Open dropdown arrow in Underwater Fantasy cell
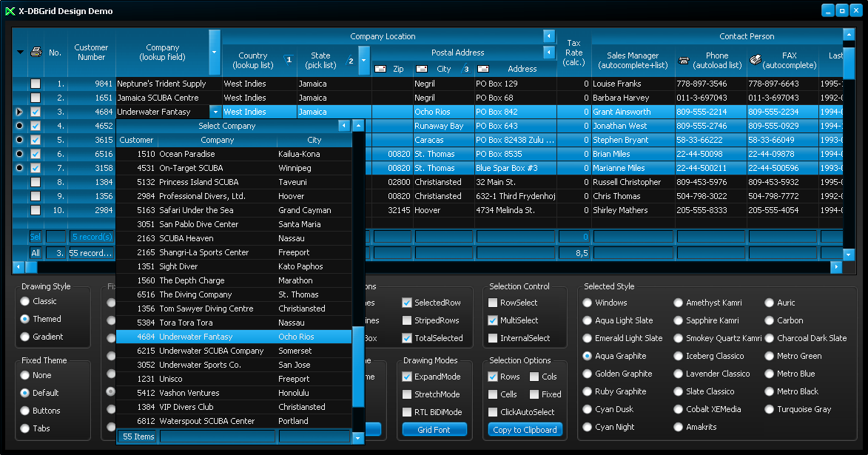Viewport: 868px width, 455px height. point(215,112)
